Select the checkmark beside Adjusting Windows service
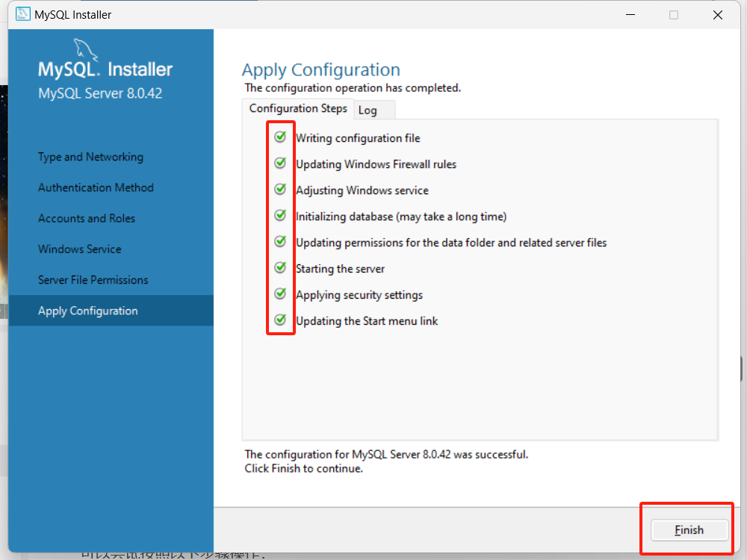The height and width of the screenshot is (560, 747). (280, 190)
